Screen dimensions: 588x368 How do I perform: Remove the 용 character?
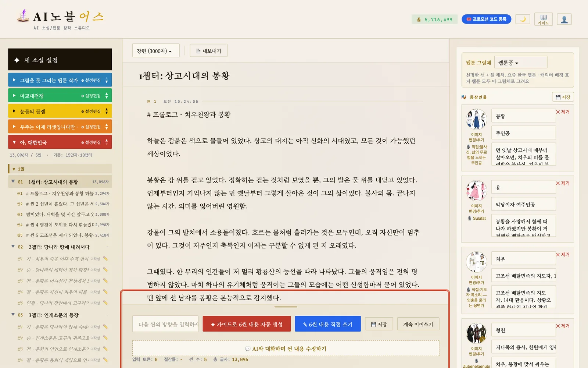point(563,183)
